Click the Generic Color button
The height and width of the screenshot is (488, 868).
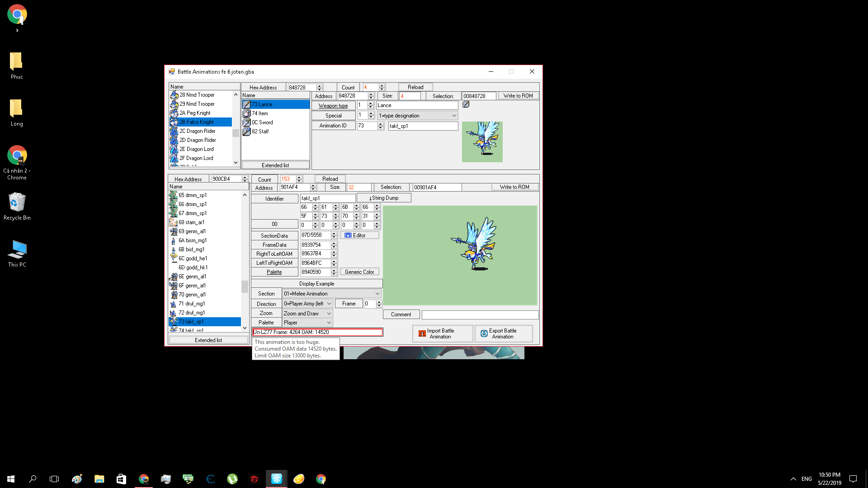tap(359, 272)
